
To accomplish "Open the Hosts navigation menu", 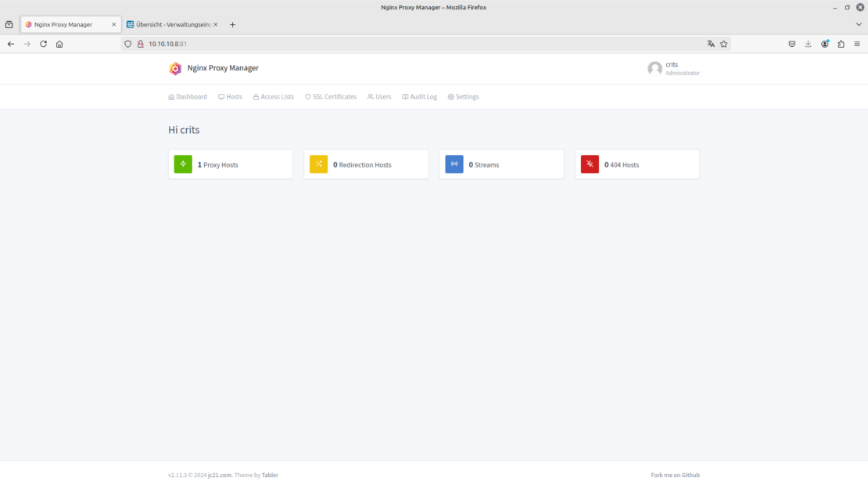I will pos(230,96).
